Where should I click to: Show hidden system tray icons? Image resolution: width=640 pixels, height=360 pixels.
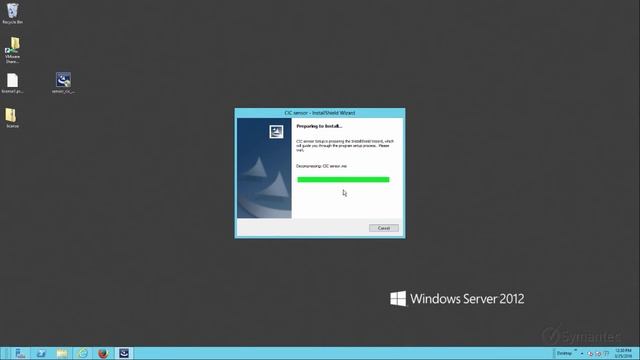582,353
